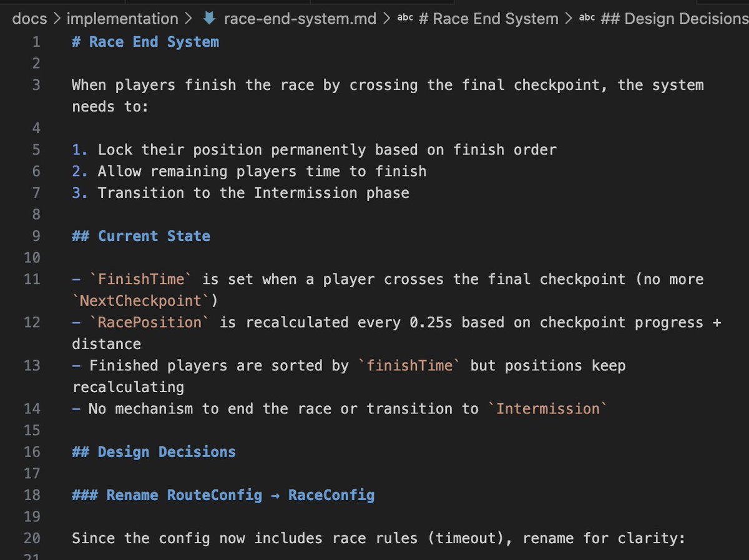The width and height of the screenshot is (749, 560).
Task: Click the abc symbol icon before '# Race End System'
Action: tap(406, 18)
